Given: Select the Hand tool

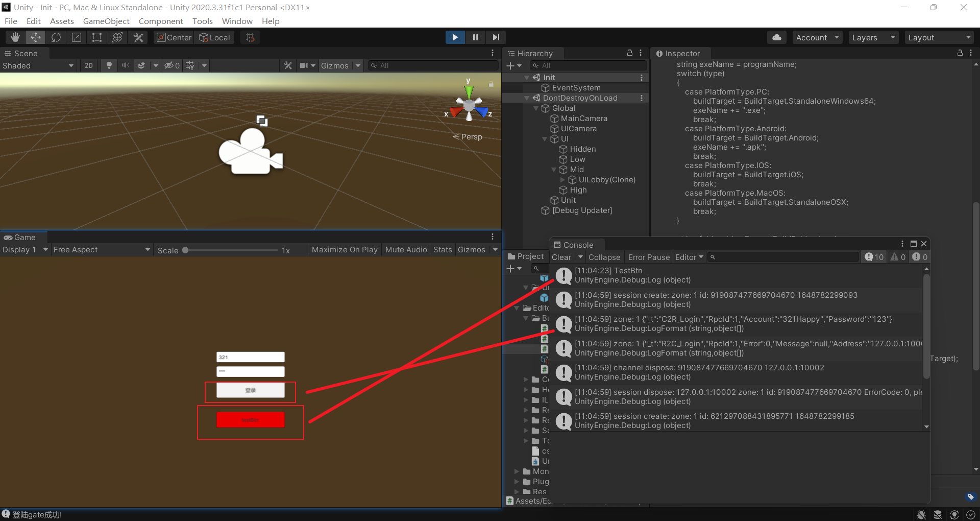Looking at the screenshot, I should [x=15, y=37].
